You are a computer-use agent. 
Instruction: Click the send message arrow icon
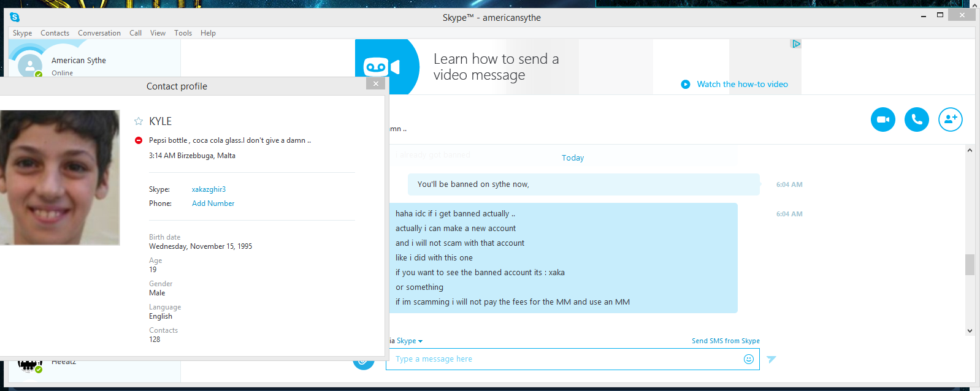point(771,359)
